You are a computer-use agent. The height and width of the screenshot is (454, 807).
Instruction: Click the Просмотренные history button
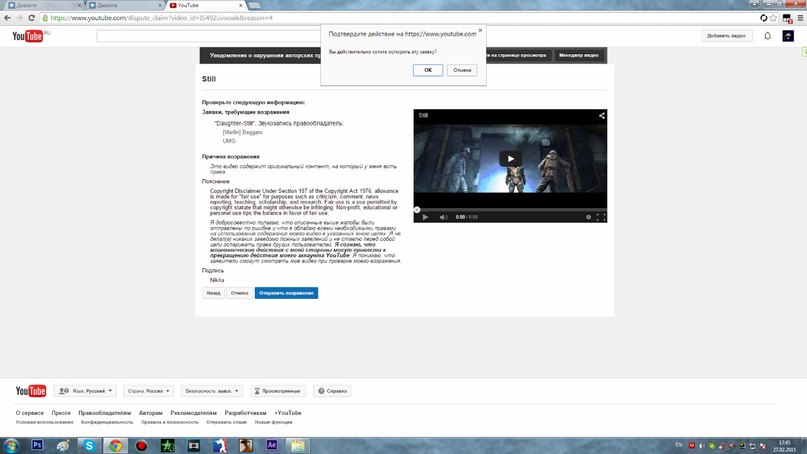coord(277,391)
